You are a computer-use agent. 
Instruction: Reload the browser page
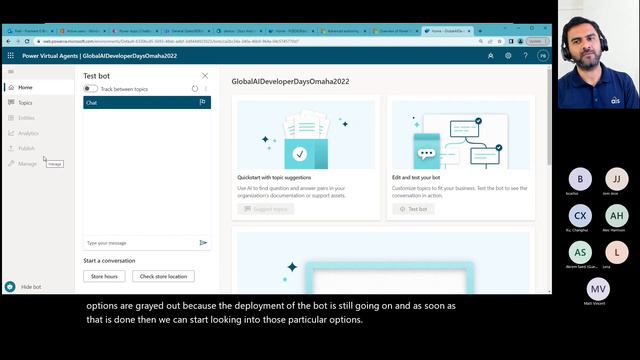click(27, 41)
